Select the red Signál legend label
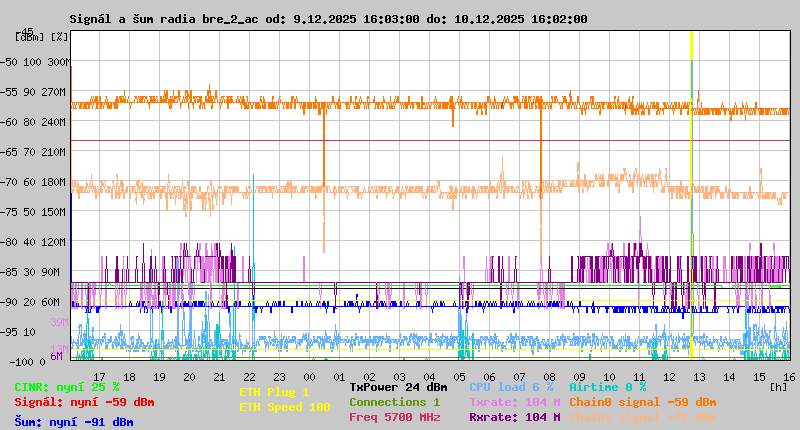This screenshot has height=430, width=800. 84,402
